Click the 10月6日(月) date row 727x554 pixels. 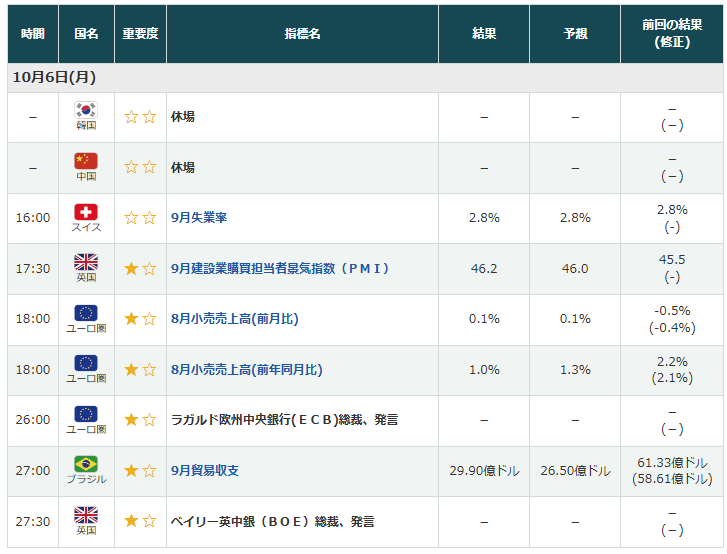coord(53,78)
